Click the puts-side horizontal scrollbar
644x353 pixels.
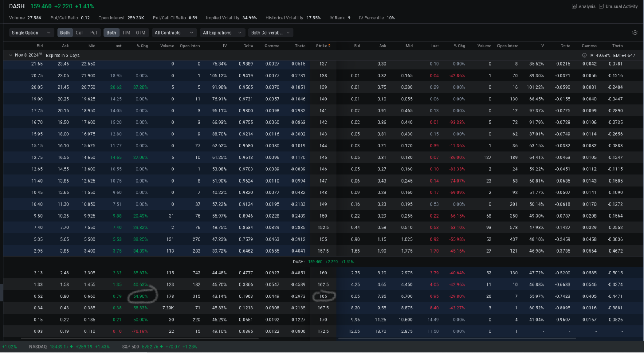coord(457,338)
